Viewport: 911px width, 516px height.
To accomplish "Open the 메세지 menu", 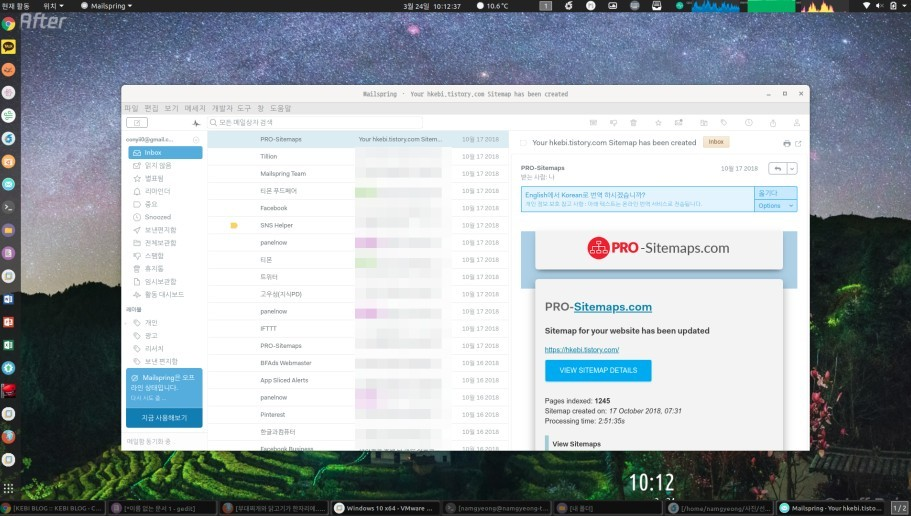I will [195, 109].
